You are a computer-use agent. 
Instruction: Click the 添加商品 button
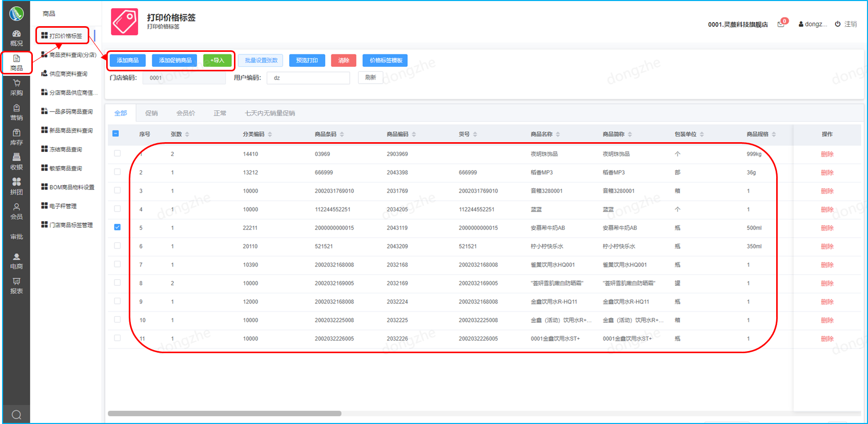click(x=127, y=61)
